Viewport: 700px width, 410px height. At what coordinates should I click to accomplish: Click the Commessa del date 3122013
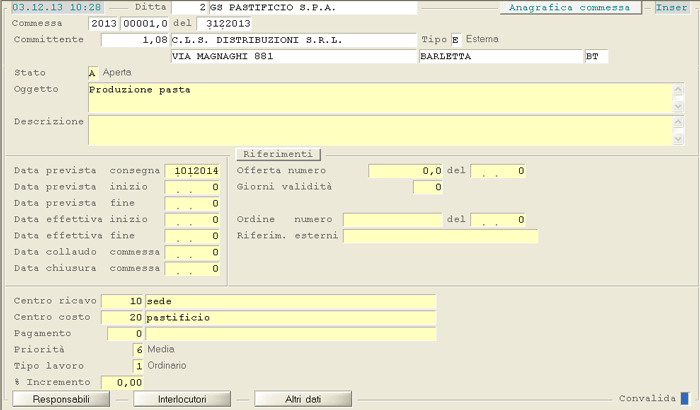(224, 24)
